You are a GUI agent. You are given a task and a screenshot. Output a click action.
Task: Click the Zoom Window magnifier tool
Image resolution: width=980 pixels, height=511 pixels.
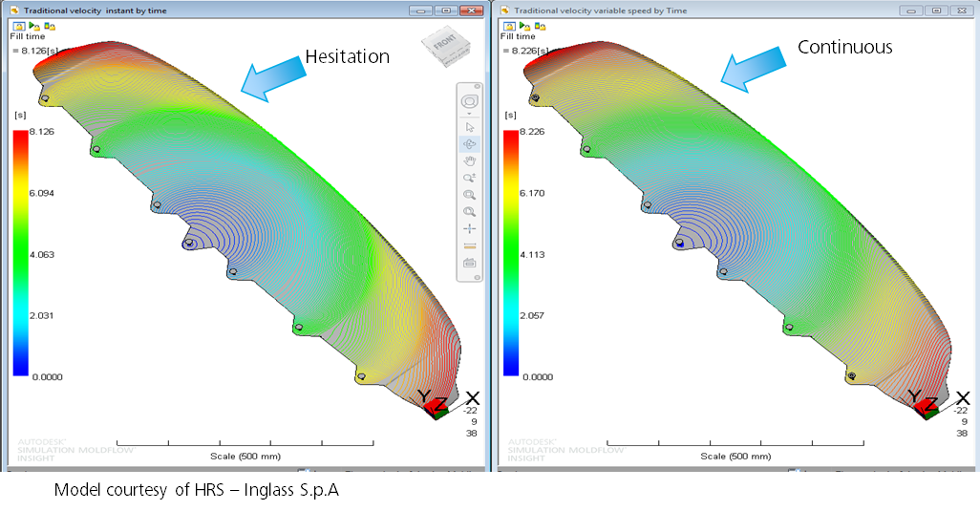[x=469, y=195]
